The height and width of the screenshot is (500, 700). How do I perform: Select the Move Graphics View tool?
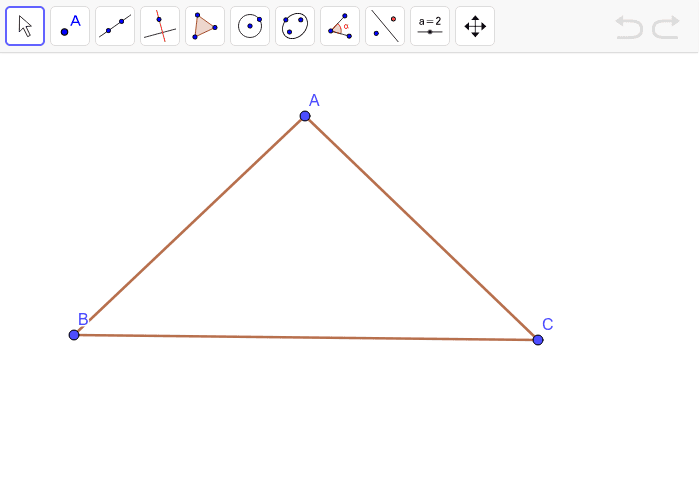[x=475, y=26]
